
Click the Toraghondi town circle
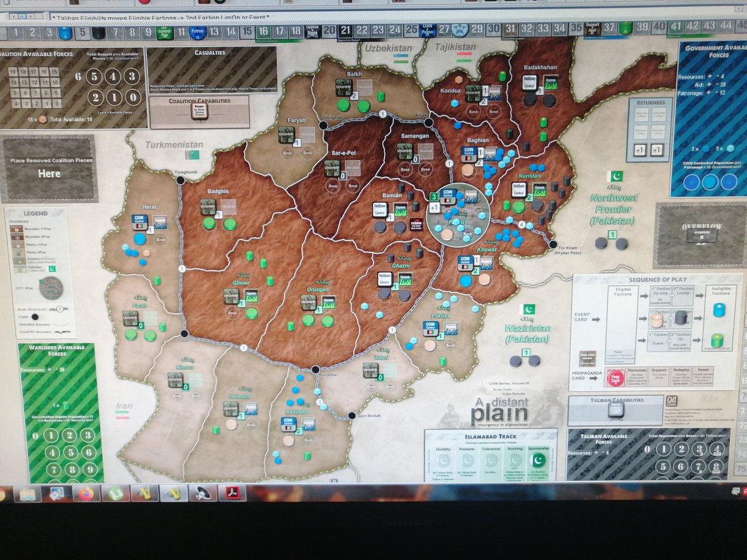[x=180, y=180]
